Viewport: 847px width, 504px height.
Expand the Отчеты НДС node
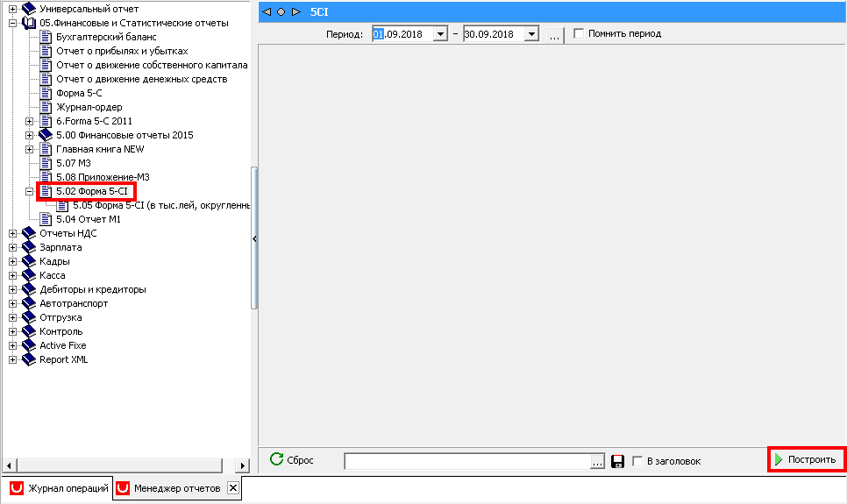pyautogui.click(x=12, y=233)
